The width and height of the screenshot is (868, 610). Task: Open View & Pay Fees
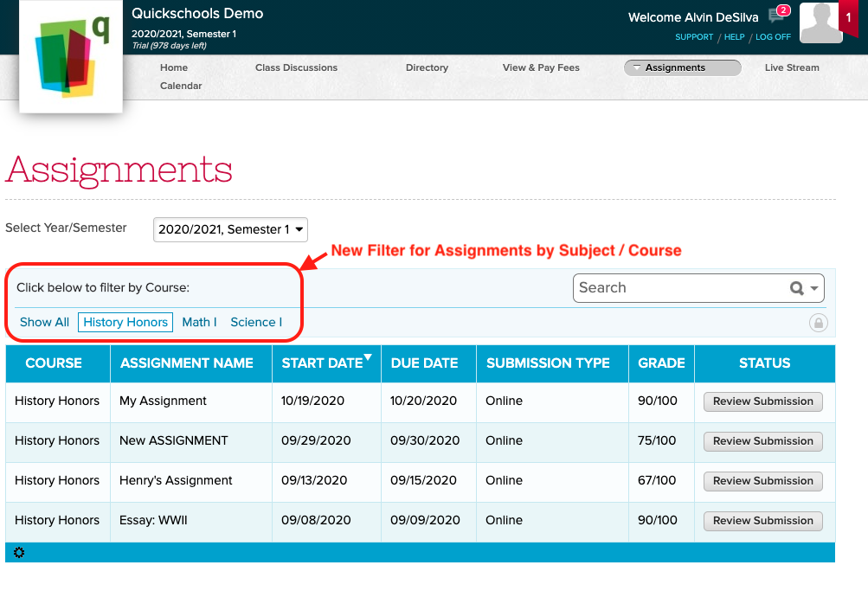tap(541, 67)
